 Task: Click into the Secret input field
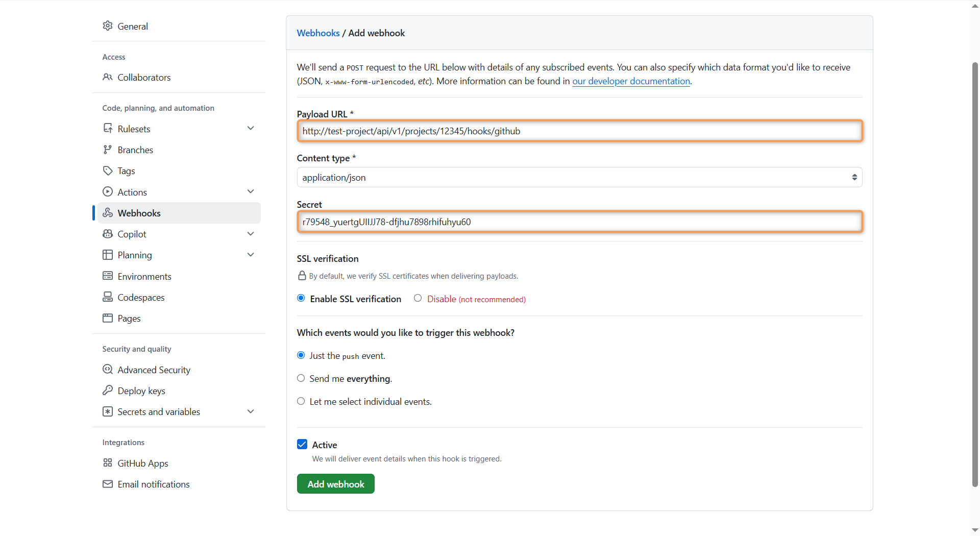click(x=579, y=222)
